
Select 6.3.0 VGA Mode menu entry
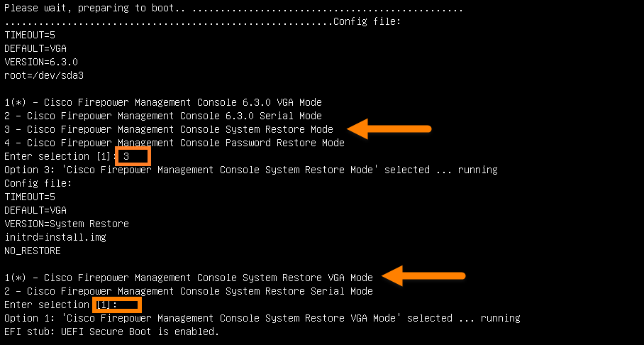pyautogui.click(x=163, y=102)
